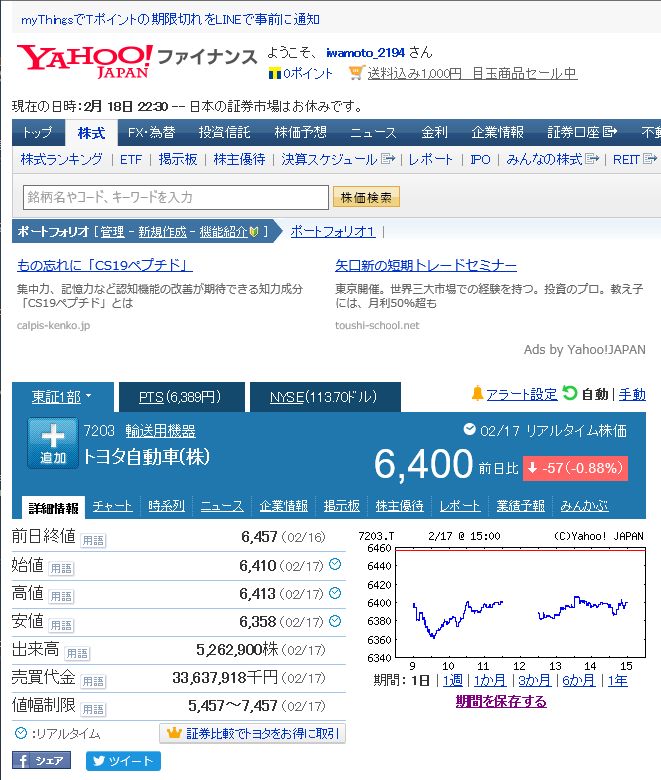This screenshot has width=661, height=780.
Task: Open the ETF link
Action: tap(131, 159)
